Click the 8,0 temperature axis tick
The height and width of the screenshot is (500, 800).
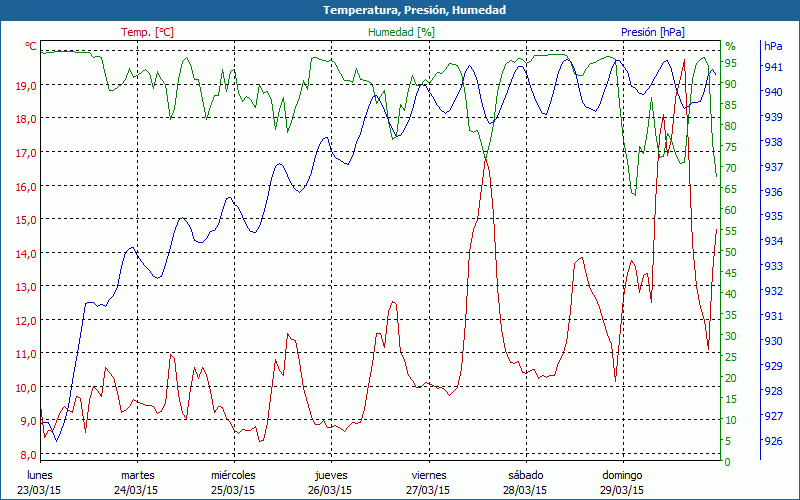point(30,455)
